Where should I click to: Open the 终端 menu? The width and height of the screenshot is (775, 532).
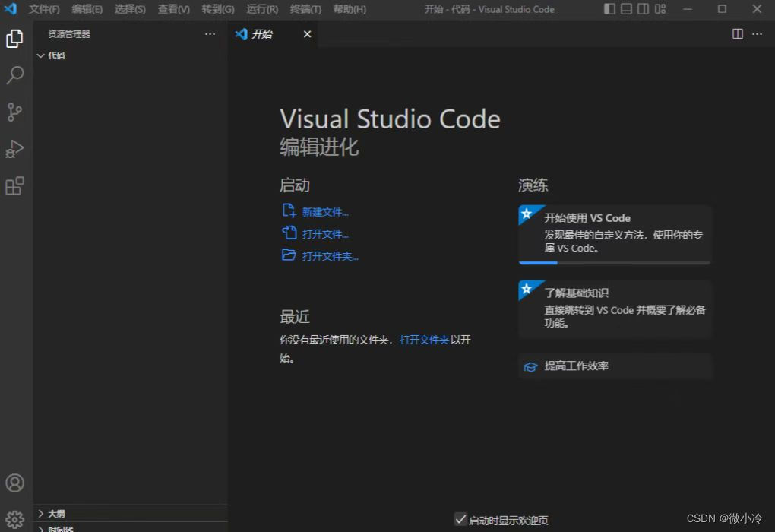(x=305, y=9)
